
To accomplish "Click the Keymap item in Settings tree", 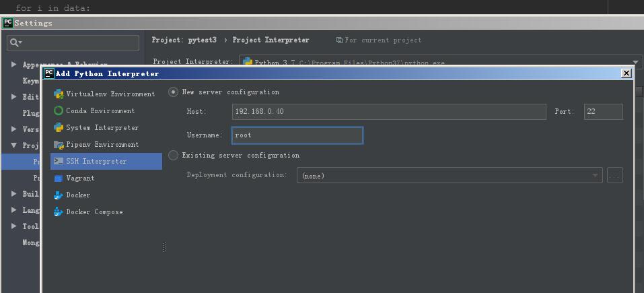I will [x=30, y=81].
